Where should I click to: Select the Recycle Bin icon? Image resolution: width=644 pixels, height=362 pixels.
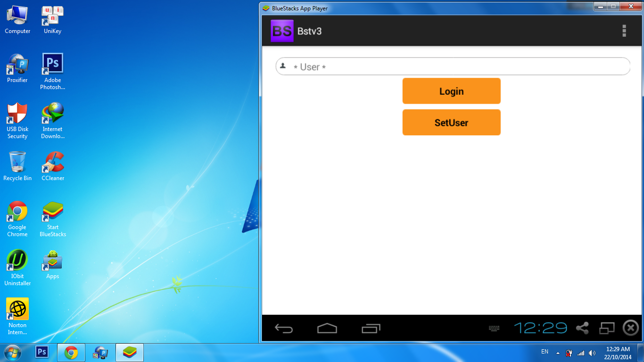[17, 166]
